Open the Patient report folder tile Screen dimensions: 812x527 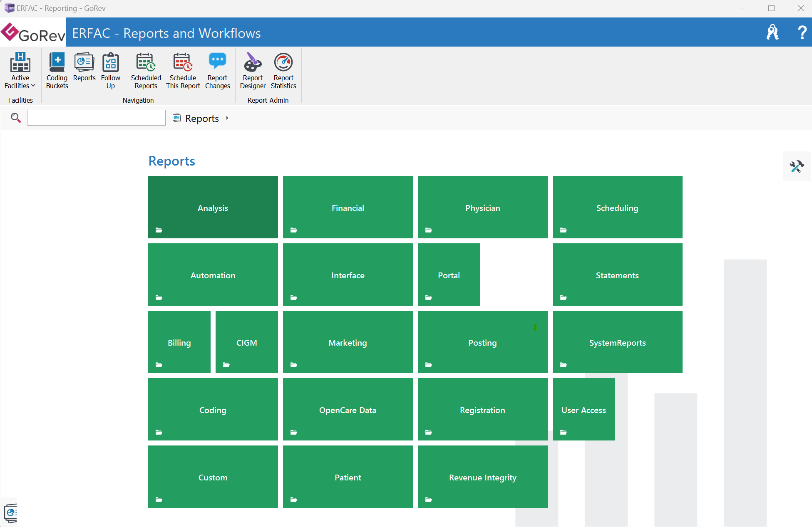[x=348, y=477]
